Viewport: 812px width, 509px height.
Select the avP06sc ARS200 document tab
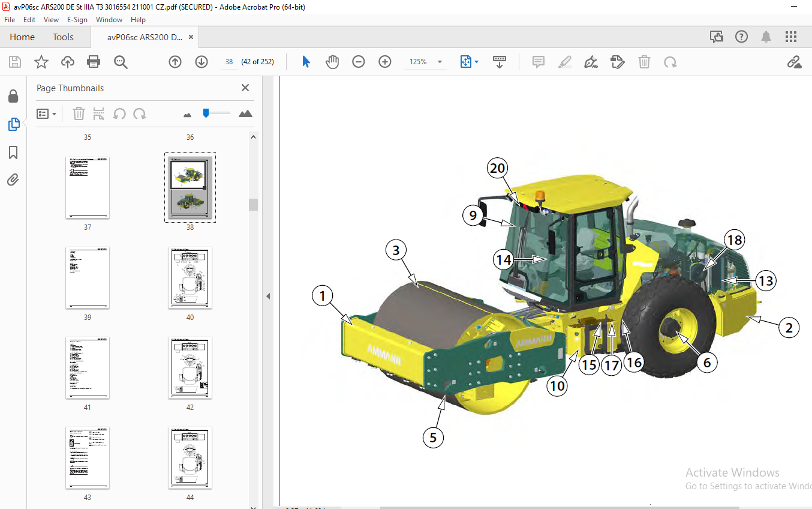point(145,37)
